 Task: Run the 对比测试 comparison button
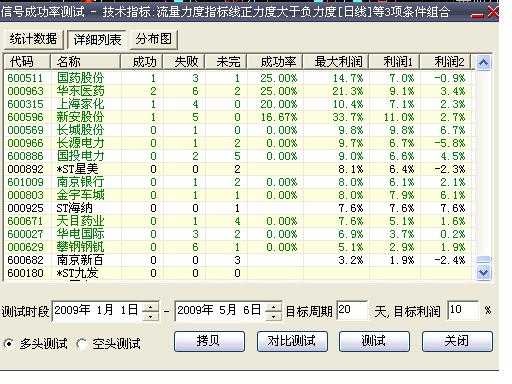pyautogui.click(x=292, y=341)
